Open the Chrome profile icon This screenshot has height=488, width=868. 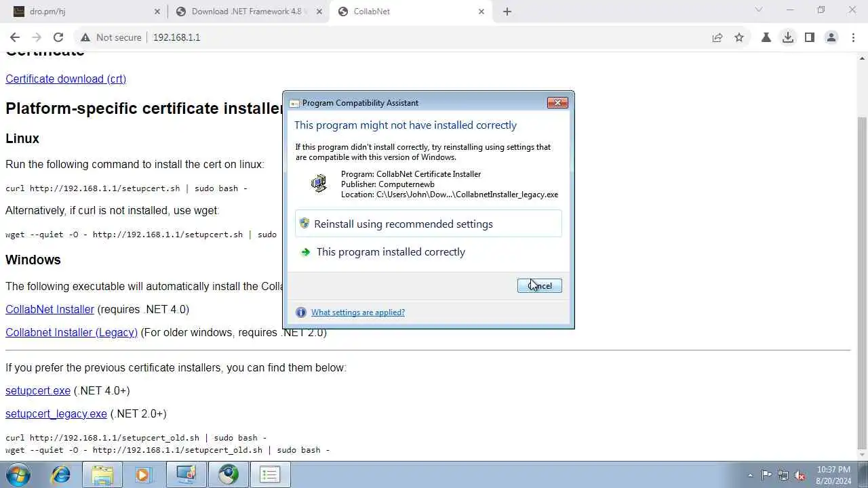coord(831,37)
